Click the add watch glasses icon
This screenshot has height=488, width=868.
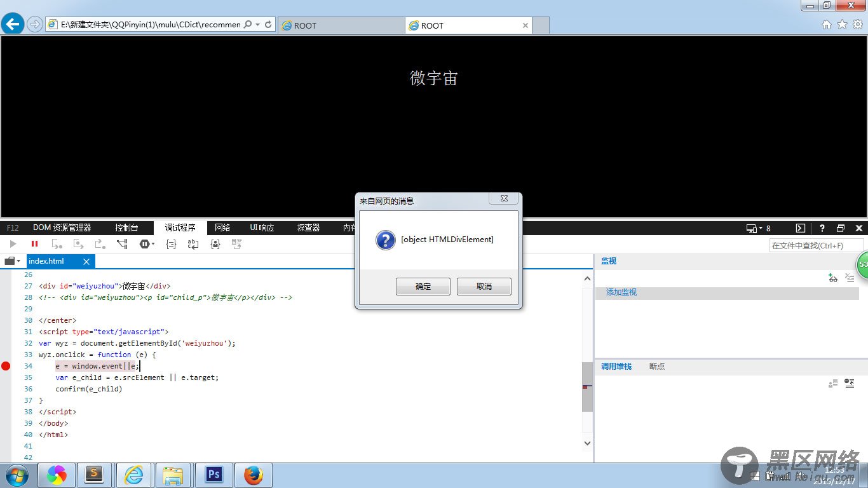[x=833, y=278]
